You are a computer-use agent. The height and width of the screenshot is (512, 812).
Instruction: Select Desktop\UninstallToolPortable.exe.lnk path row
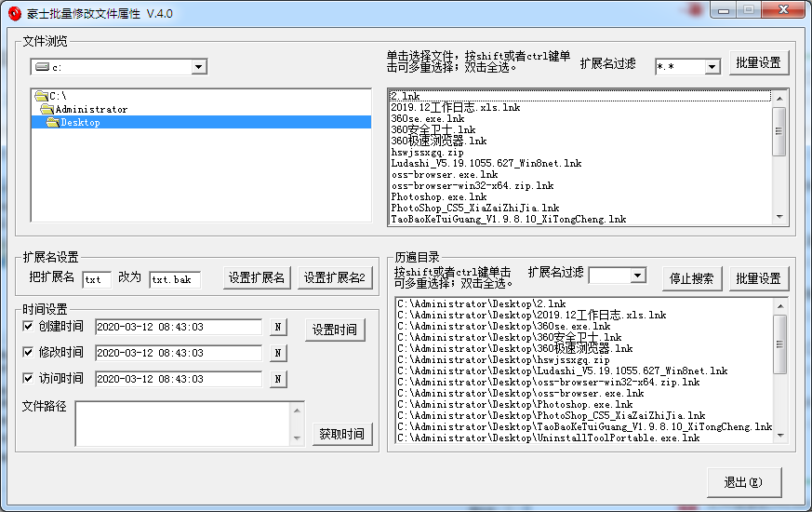[x=585, y=438]
